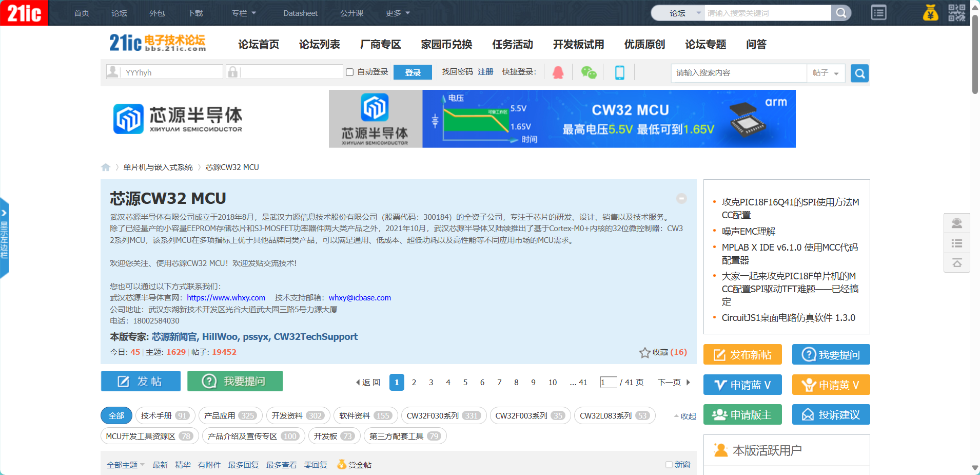The image size is (980, 475).
Task: Filter by 技术手册 category
Action: pos(165,415)
